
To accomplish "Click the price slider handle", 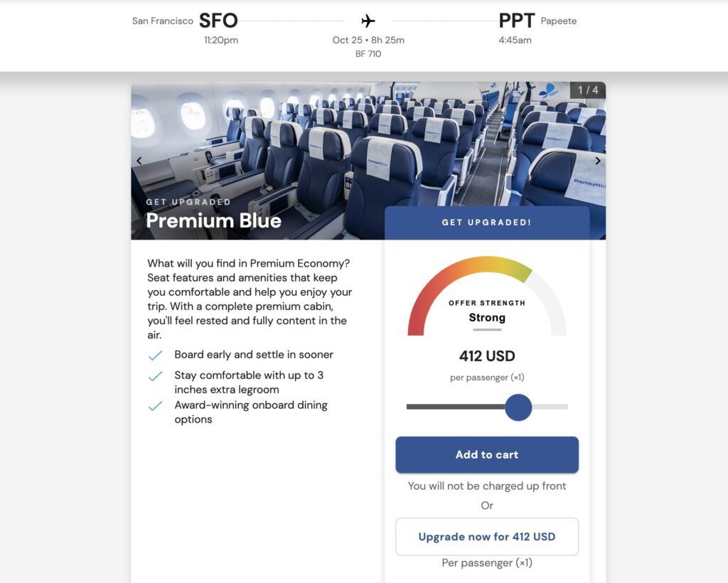I will (x=519, y=407).
